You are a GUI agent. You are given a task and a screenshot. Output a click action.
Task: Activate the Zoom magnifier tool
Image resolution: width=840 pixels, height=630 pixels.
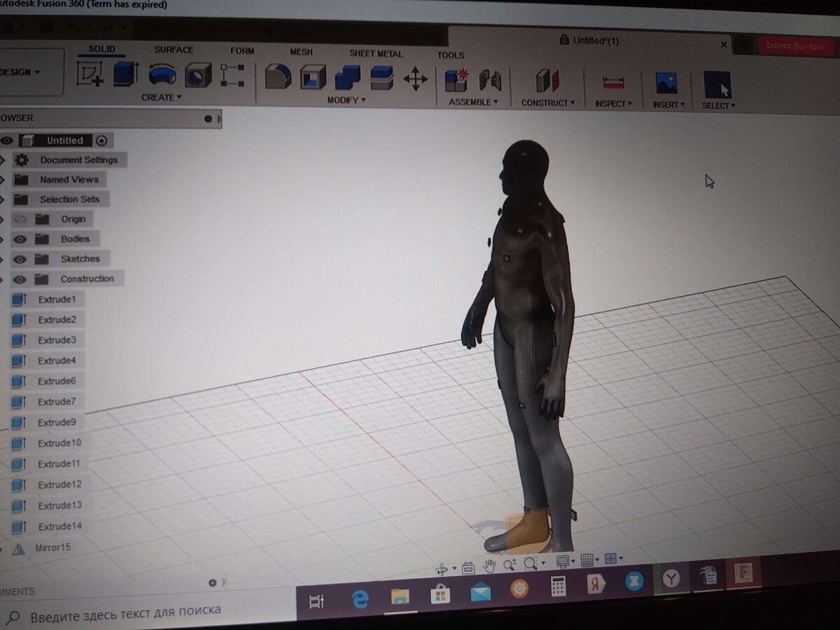pos(509,564)
